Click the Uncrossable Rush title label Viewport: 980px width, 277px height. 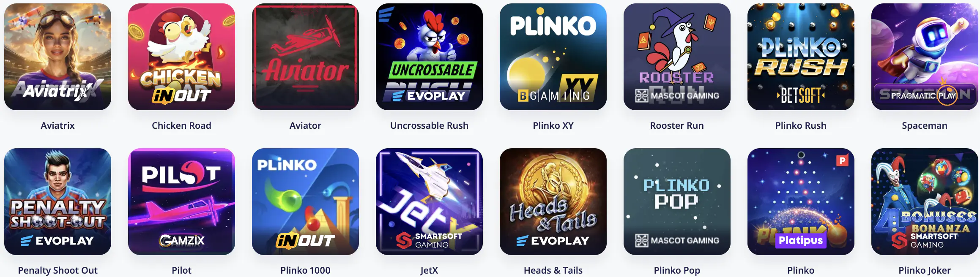pyautogui.click(x=429, y=125)
